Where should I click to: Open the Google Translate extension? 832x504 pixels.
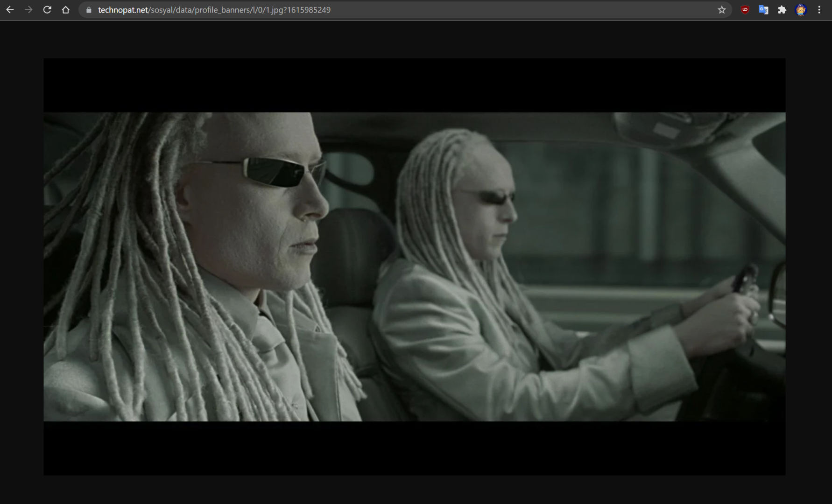click(x=764, y=10)
